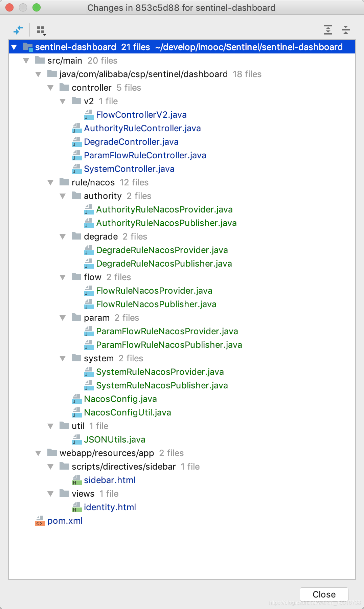364x609 pixels.
Task: Select DegradeRuleNacosPublisher.java file name
Action: point(164,264)
